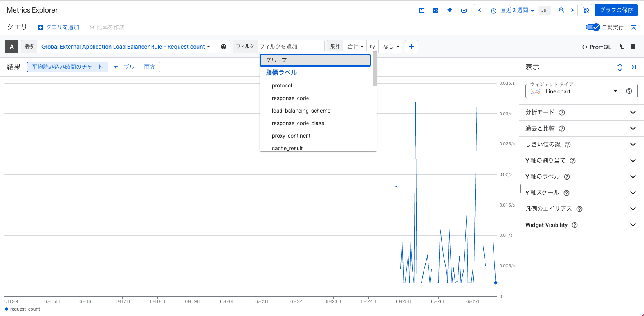
Task: Open the なし group-by dropdown
Action: [x=391, y=47]
